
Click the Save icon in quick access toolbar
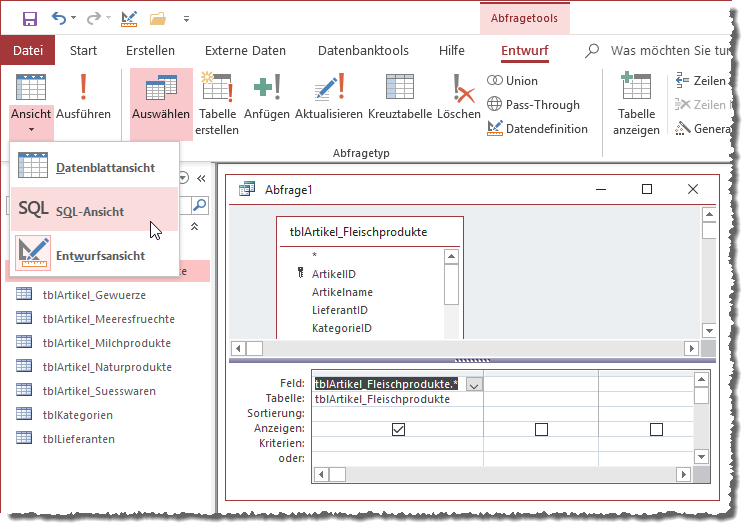30,19
